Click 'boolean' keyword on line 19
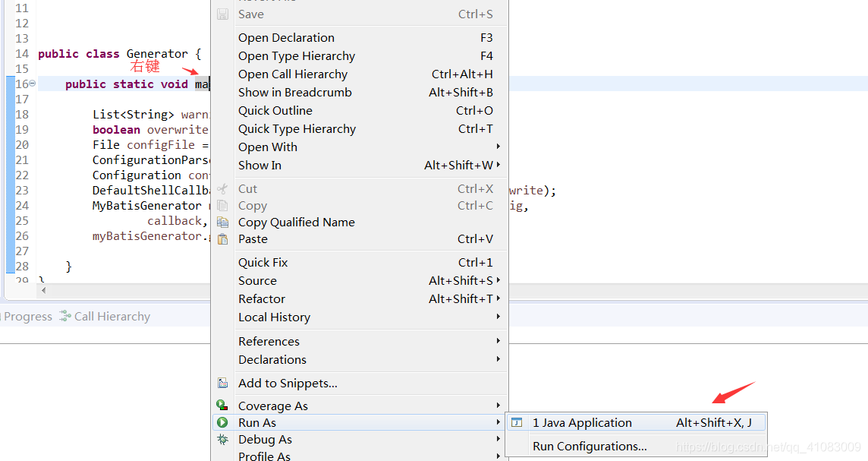The image size is (868, 461). tap(116, 130)
